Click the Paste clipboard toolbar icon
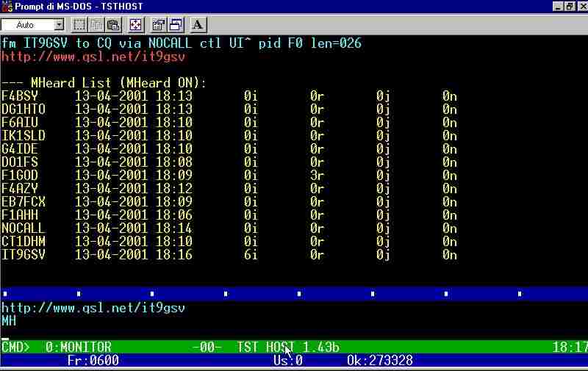Image resolution: width=588 pixels, height=371 pixels. pyautogui.click(x=113, y=25)
